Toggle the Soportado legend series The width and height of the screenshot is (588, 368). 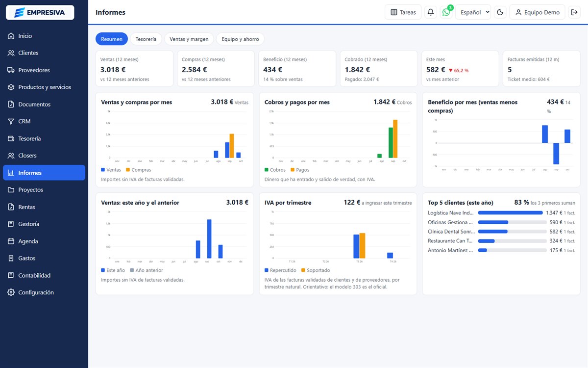[x=316, y=270]
